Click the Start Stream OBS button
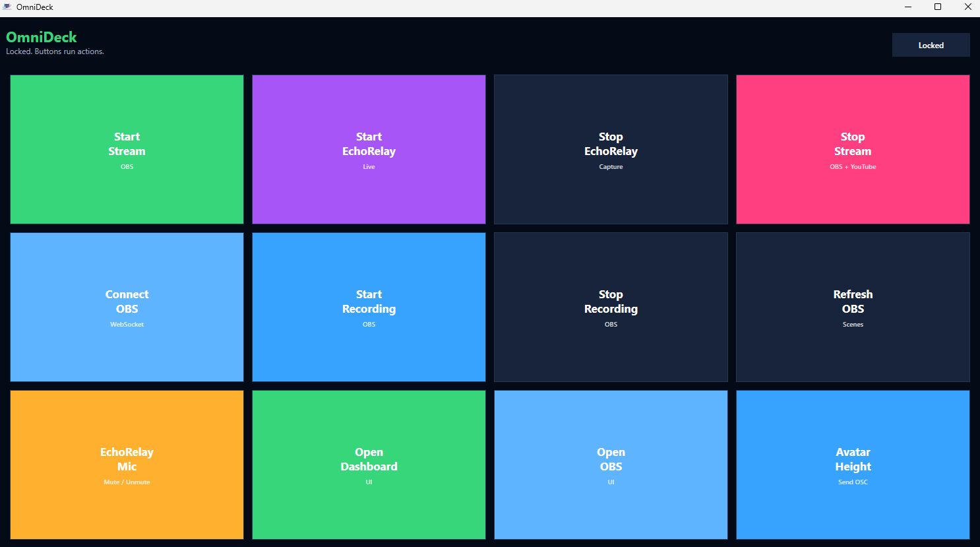This screenshot has width=980, height=547. click(x=127, y=149)
